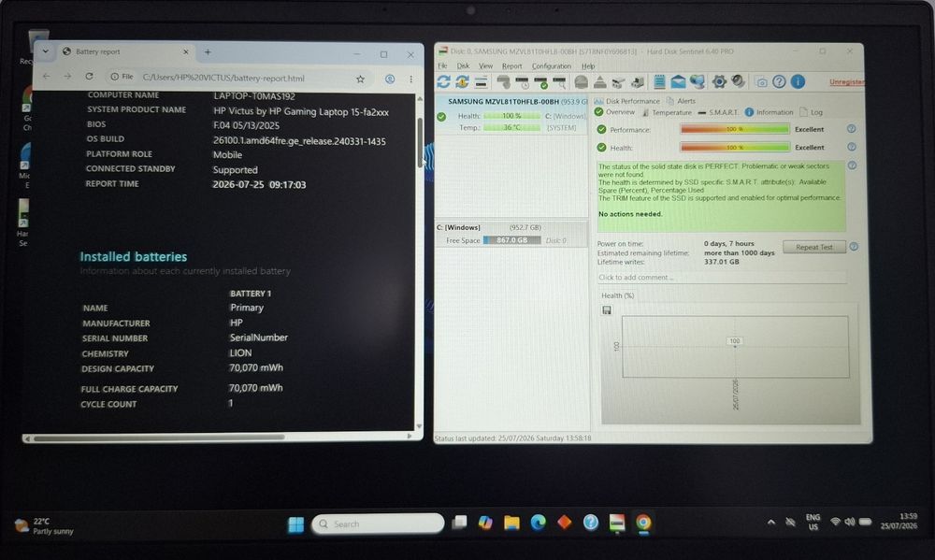Viewport: 935px width, 560px height.
Task: Click the Performance 100% gradient bar
Action: [735, 129]
